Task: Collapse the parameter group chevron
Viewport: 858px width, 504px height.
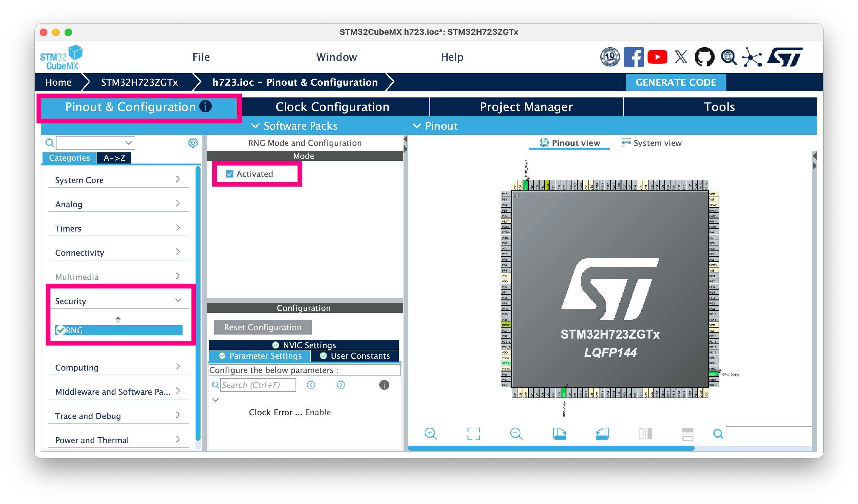Action: pos(215,399)
